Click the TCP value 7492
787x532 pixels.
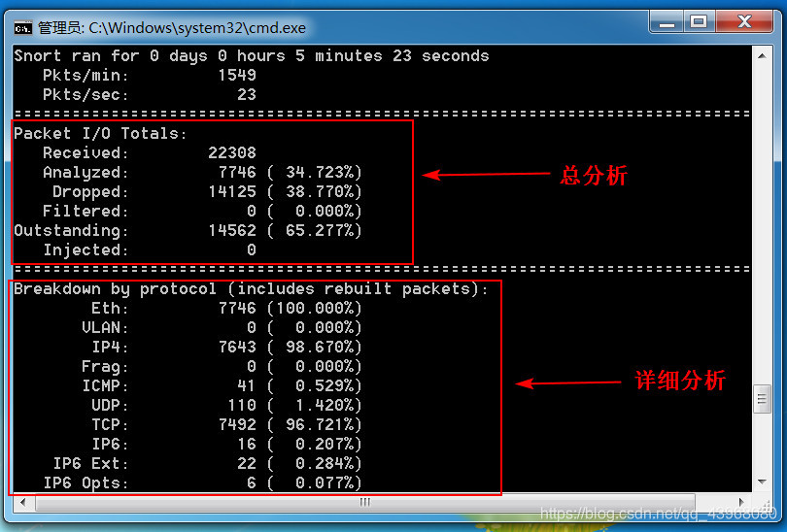237,424
